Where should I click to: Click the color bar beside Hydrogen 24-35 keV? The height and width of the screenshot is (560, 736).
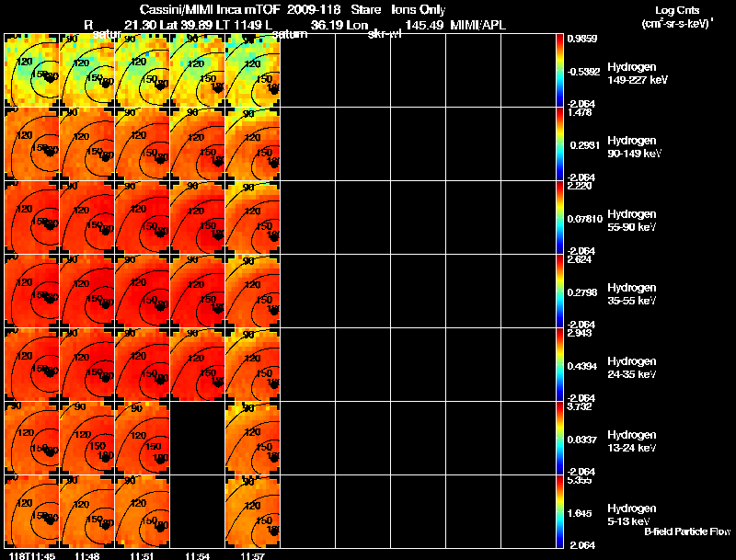pos(559,365)
